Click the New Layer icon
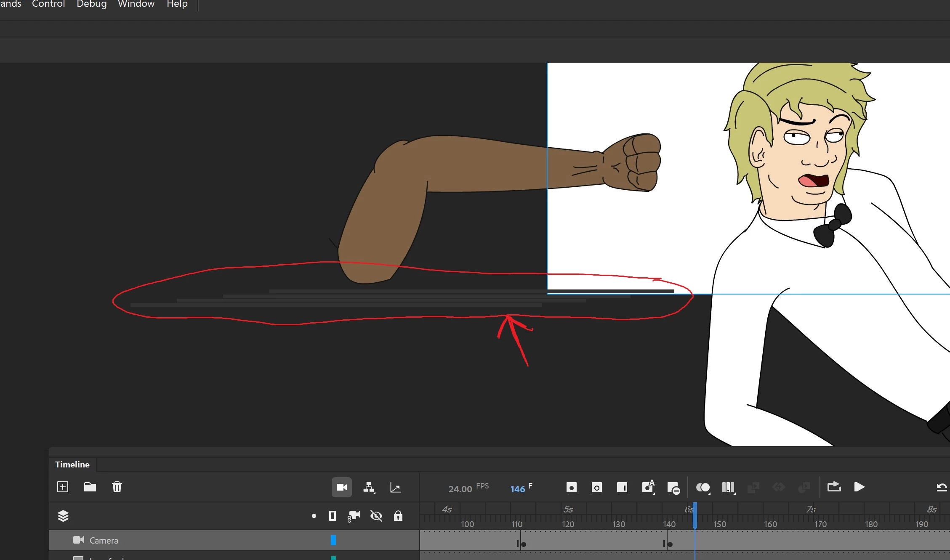 tap(63, 487)
